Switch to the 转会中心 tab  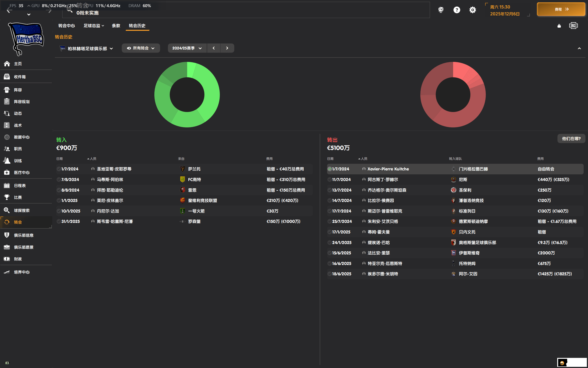pos(67,26)
